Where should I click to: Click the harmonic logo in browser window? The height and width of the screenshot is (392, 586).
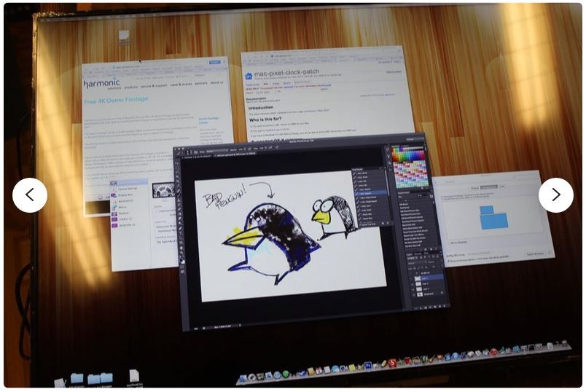(101, 84)
